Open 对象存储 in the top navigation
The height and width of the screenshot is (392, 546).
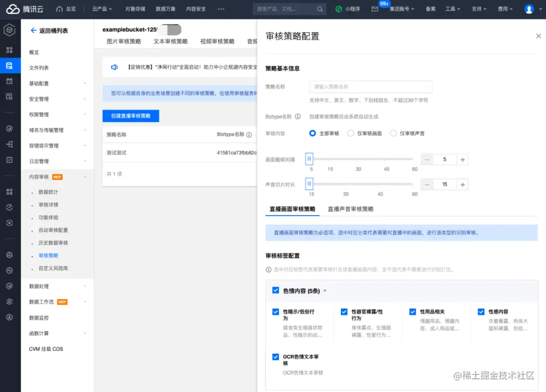coord(135,9)
